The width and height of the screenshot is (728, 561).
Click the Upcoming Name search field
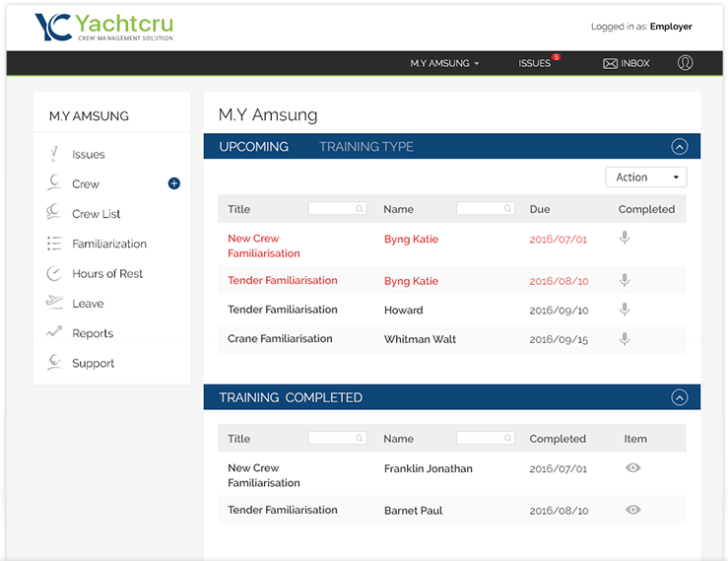[486, 208]
